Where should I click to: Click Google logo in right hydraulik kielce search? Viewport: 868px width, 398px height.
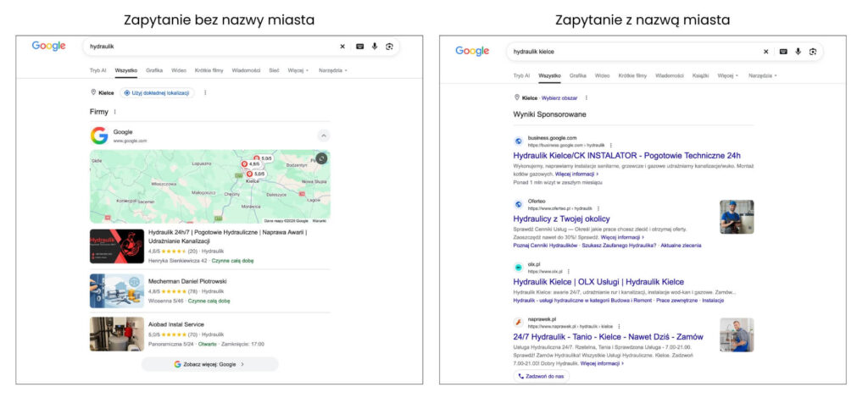pyautogui.click(x=472, y=52)
